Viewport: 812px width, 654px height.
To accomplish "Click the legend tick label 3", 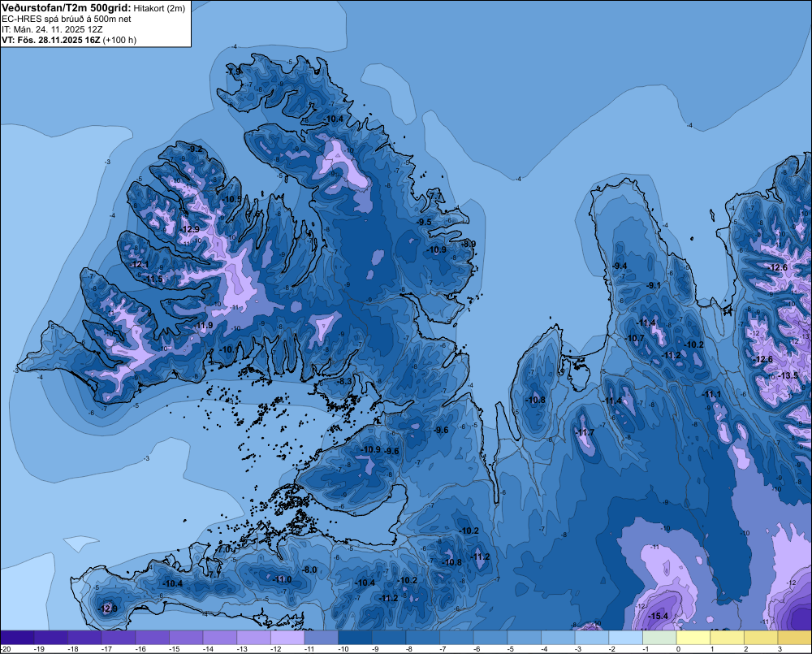I will tap(780, 649).
